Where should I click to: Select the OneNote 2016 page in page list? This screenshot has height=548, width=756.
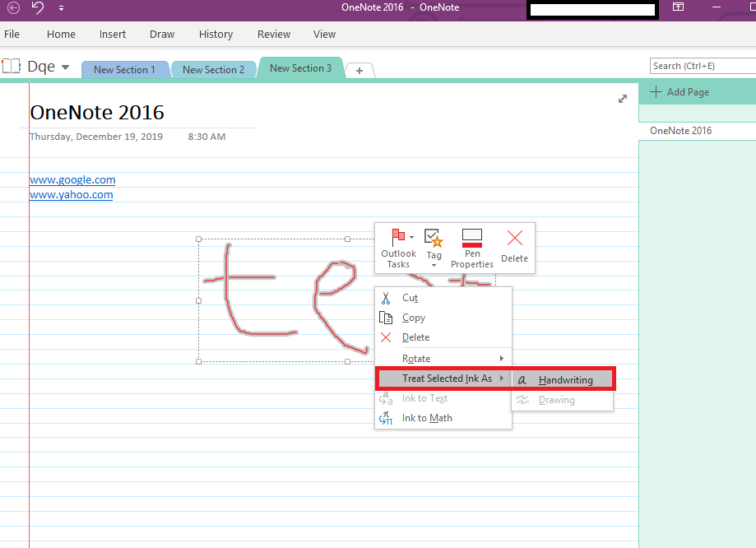coord(697,131)
